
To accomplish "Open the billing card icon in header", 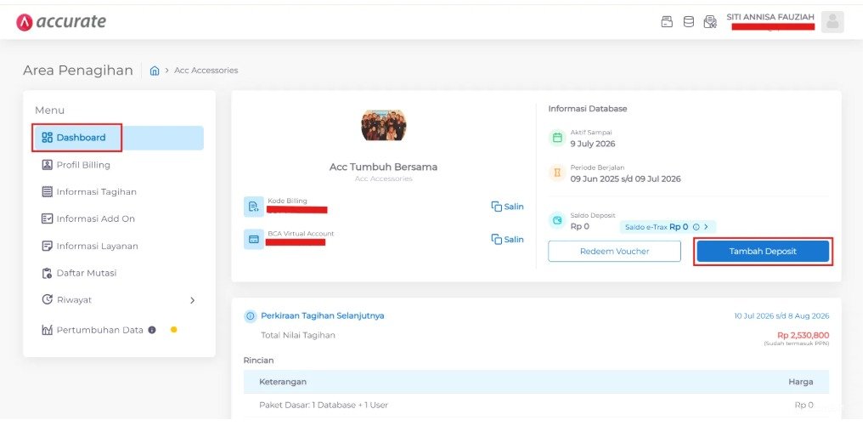I will (x=667, y=21).
